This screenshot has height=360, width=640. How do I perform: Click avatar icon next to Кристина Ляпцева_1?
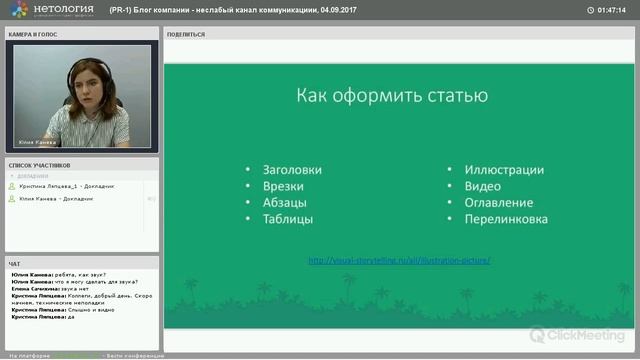coord(12,186)
